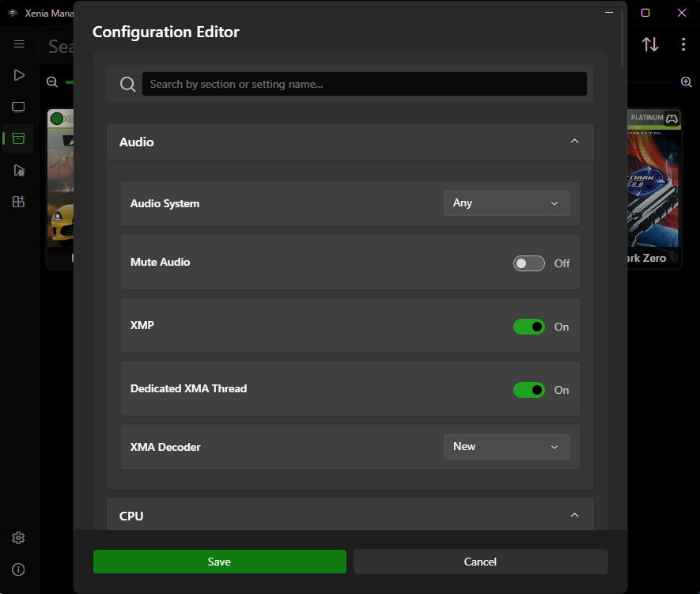The image size is (700, 594).
Task: Click the Dedicated XMA Thread label
Action: [188, 388]
